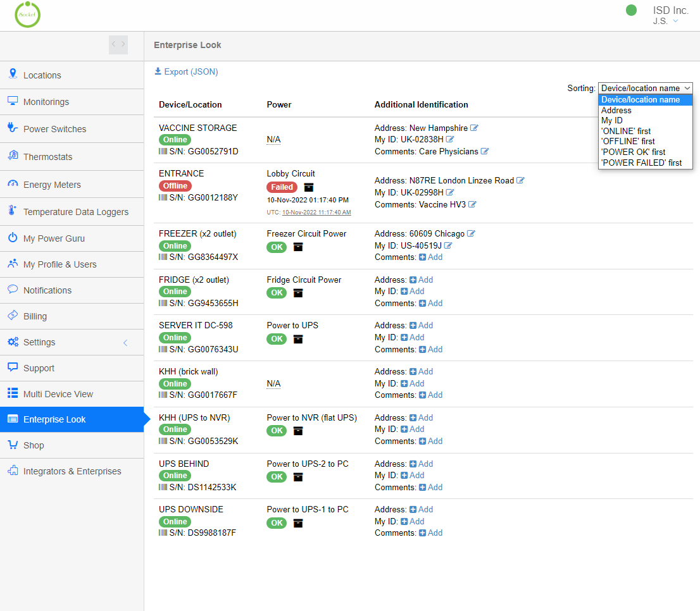Edit London Linzee Road address icon

click(x=520, y=181)
